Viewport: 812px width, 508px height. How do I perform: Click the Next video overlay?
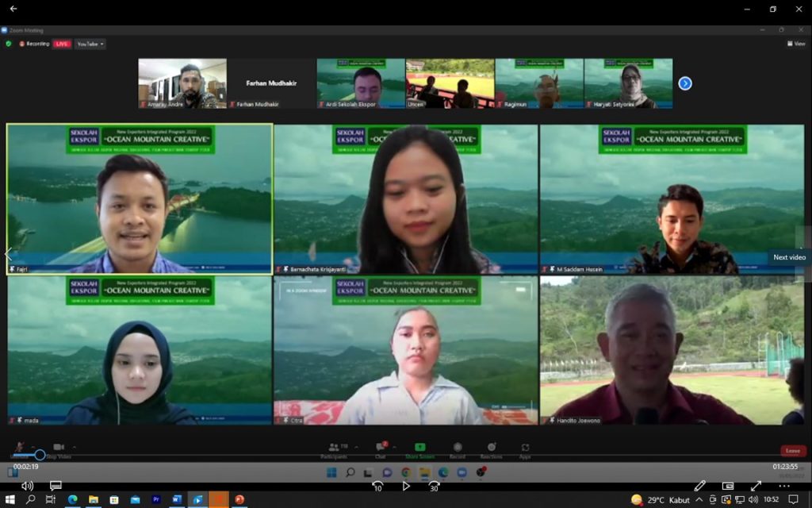tap(789, 257)
